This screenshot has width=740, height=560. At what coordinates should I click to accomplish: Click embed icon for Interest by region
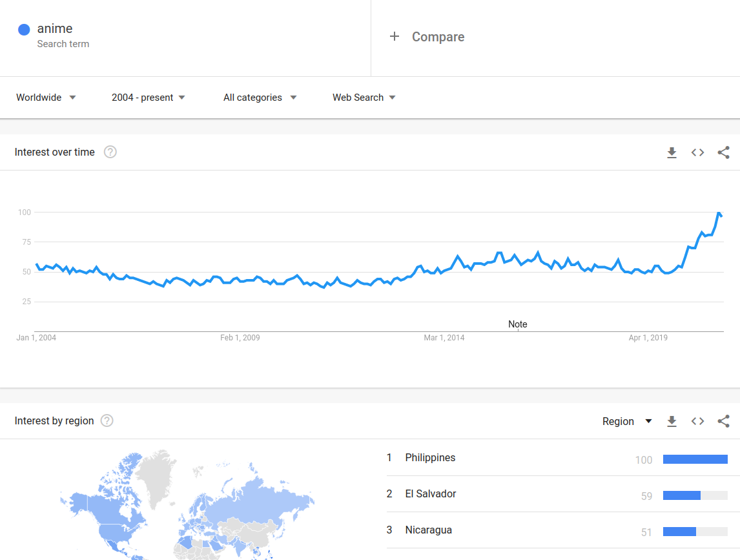pos(697,421)
